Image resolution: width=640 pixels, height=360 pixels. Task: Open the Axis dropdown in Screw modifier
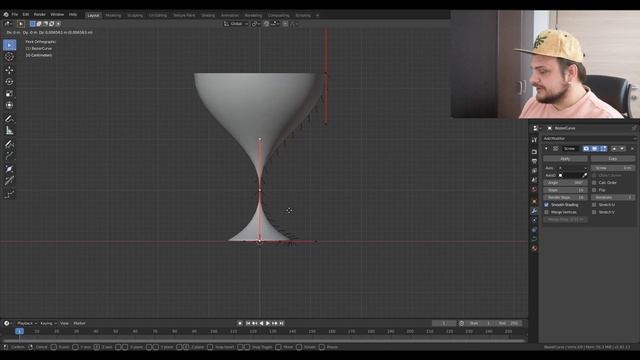573,168
